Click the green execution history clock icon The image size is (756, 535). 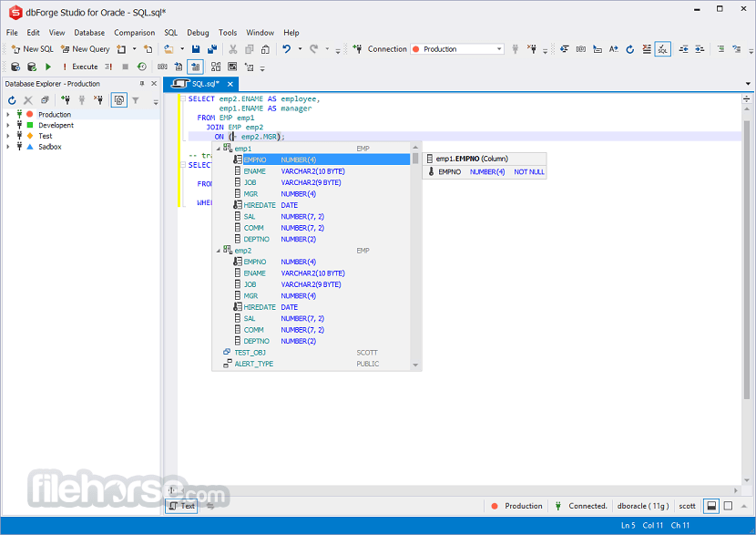142,67
